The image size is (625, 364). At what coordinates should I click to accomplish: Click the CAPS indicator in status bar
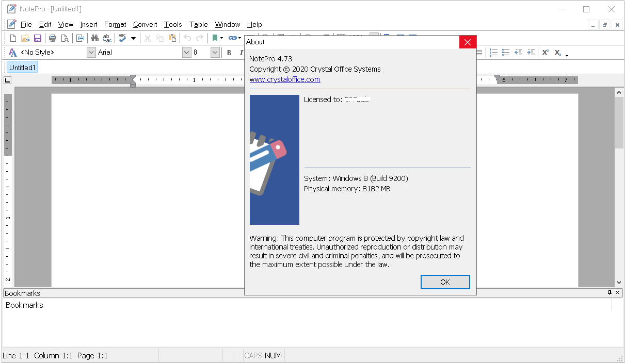pos(253,356)
